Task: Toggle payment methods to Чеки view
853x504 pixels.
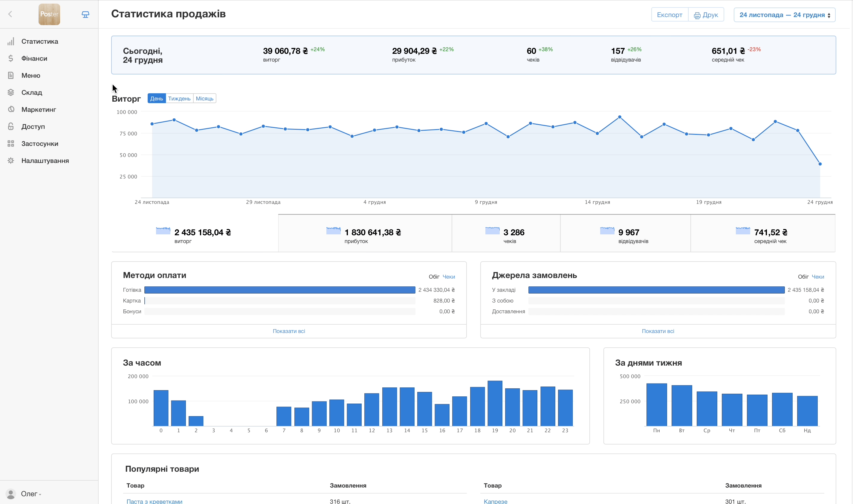Action: point(449,277)
